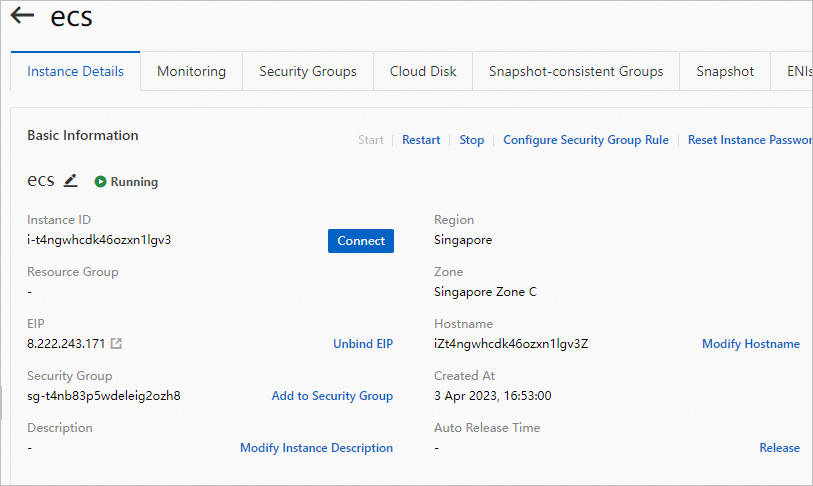The image size is (813, 486).
Task: Click the green Running status icon
Action: coord(100,182)
